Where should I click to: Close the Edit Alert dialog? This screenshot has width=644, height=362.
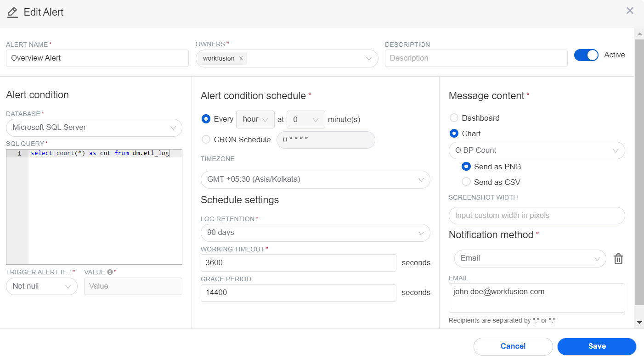630,11
